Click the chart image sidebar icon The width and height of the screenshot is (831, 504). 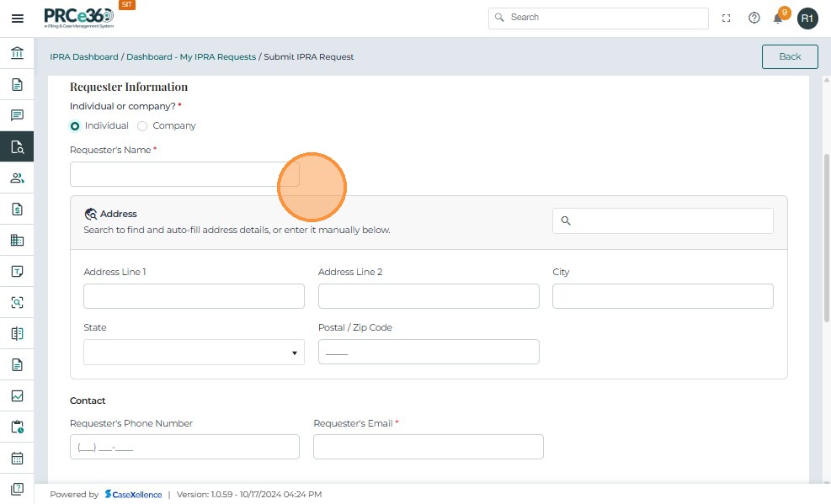pos(17,395)
